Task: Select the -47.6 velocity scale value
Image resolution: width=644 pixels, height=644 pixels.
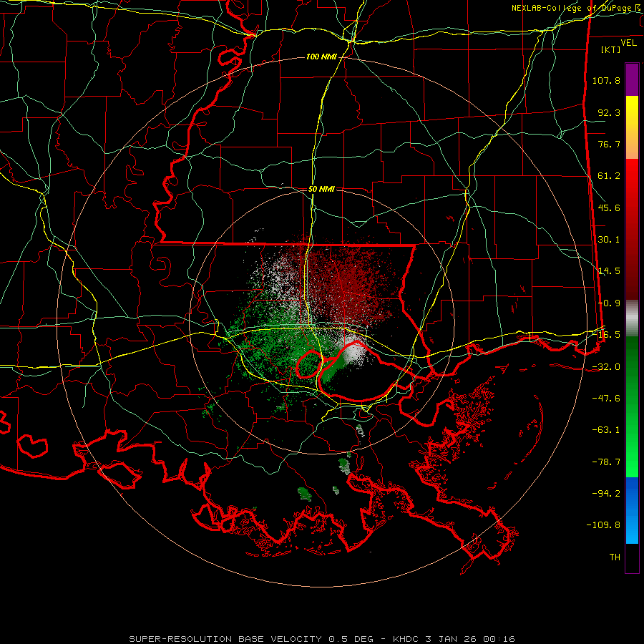Action: point(606,399)
